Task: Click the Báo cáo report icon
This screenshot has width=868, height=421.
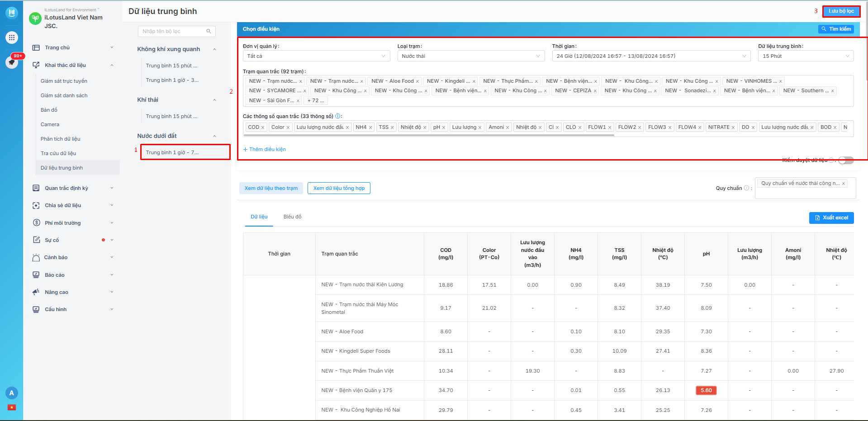Action: click(36, 275)
